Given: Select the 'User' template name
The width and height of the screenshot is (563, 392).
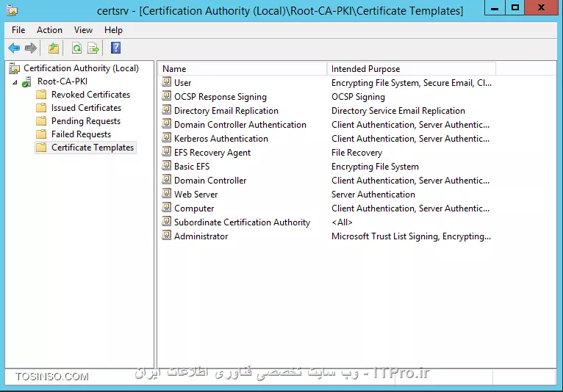Looking at the screenshot, I should (183, 83).
